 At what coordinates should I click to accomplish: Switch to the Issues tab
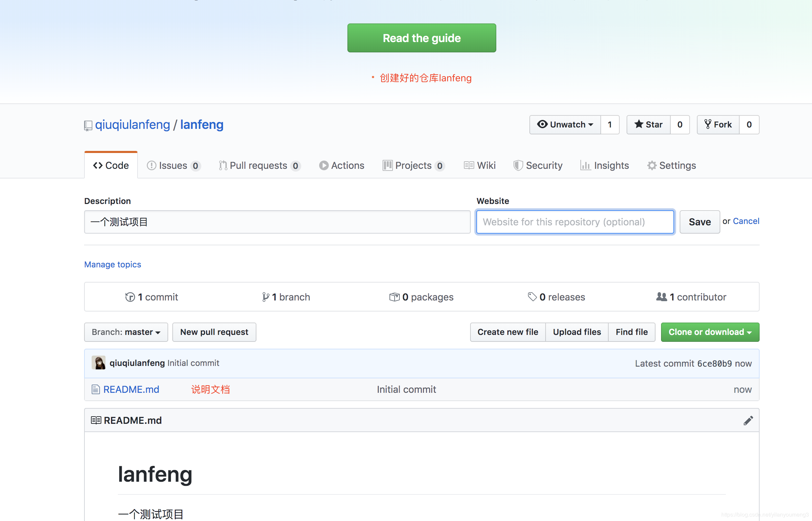pyautogui.click(x=173, y=165)
